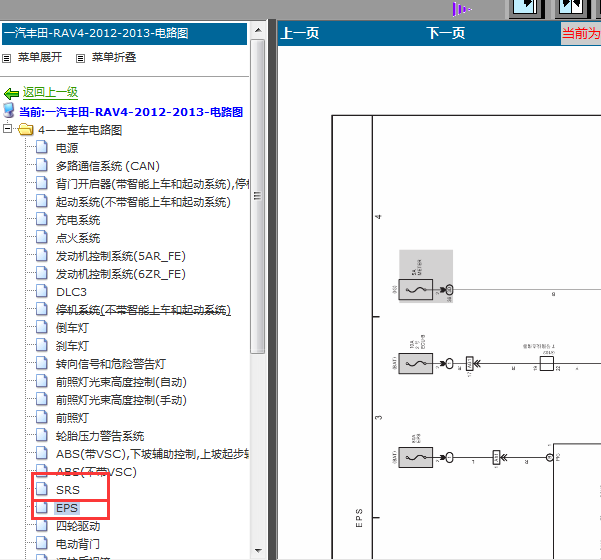601x560 pixels.
Task: Click the 电源 document icon
Action: (x=42, y=147)
